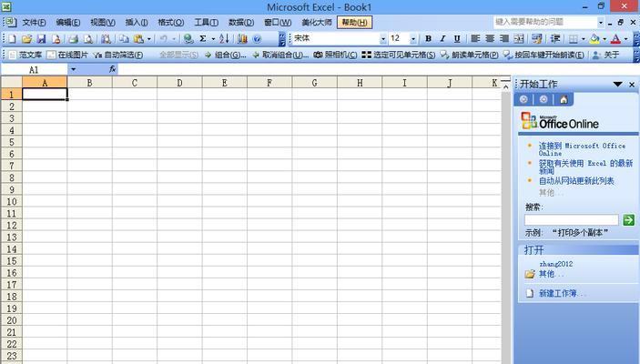Screen dimensions: 640x364
Task: Open the 视图(V) menu
Action: [103, 22]
